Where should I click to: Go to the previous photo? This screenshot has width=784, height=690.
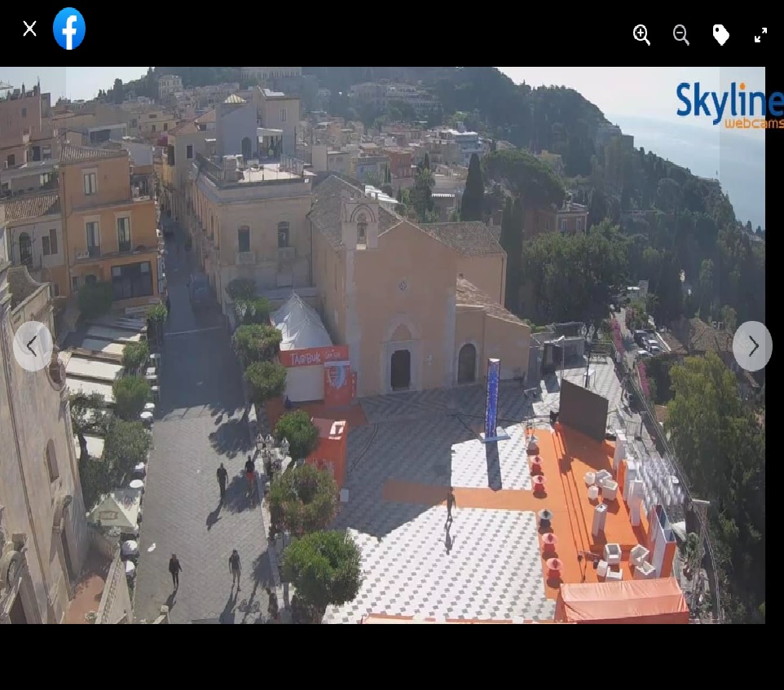[x=33, y=346]
